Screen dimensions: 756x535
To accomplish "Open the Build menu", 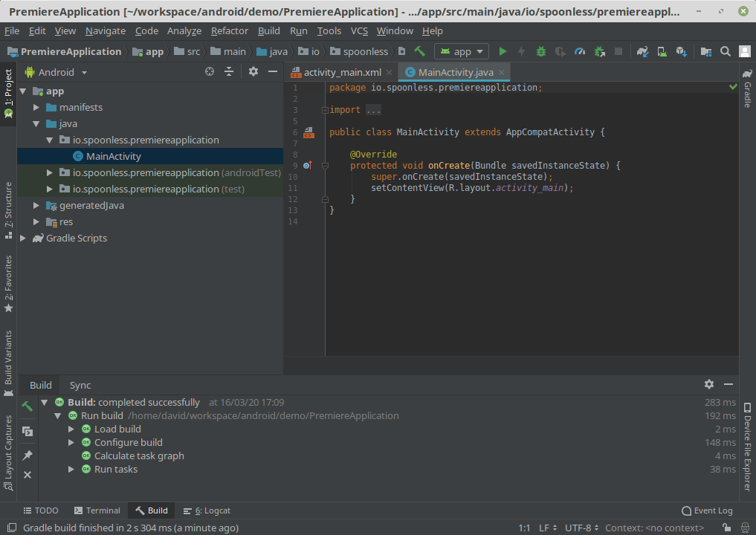I will pyautogui.click(x=268, y=31).
